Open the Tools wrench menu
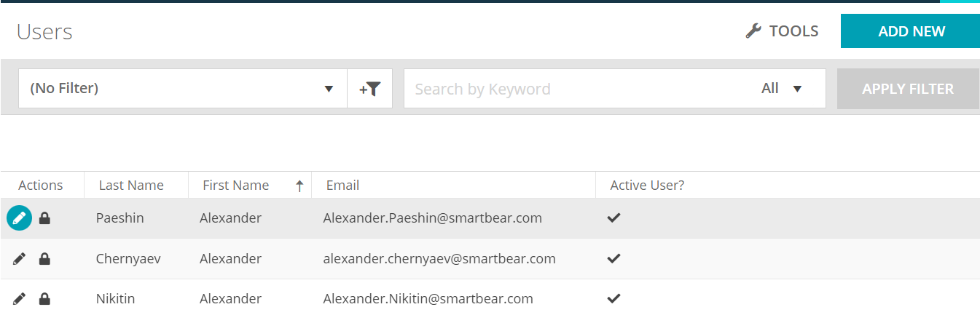Image resolution: width=980 pixels, height=315 pixels. [x=782, y=31]
